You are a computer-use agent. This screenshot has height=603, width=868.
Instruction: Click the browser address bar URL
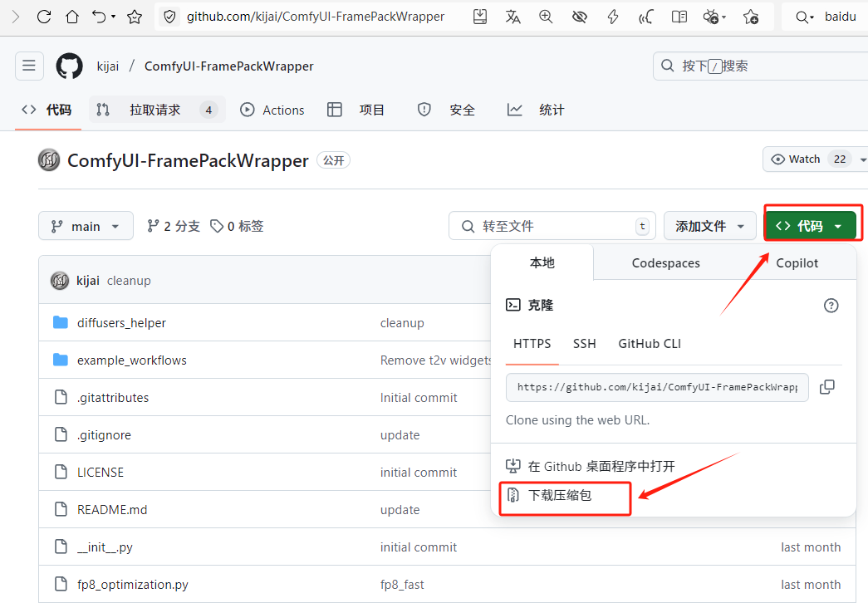tap(316, 17)
